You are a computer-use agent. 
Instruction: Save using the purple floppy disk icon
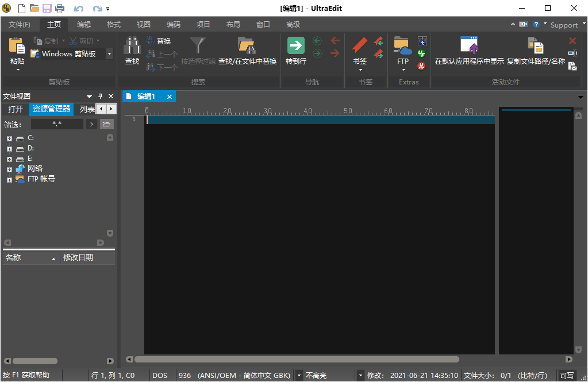47,8
